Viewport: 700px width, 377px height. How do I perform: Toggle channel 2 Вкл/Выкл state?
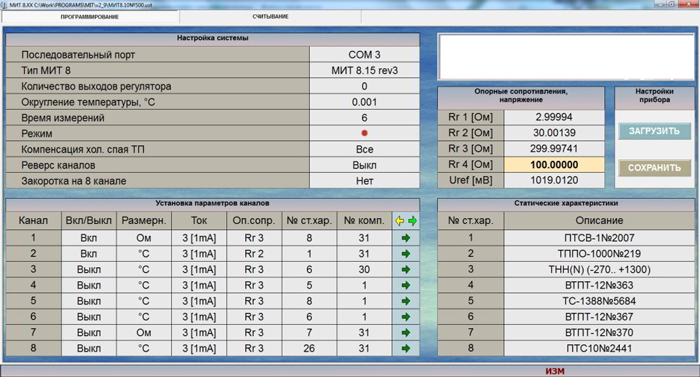[88, 254]
